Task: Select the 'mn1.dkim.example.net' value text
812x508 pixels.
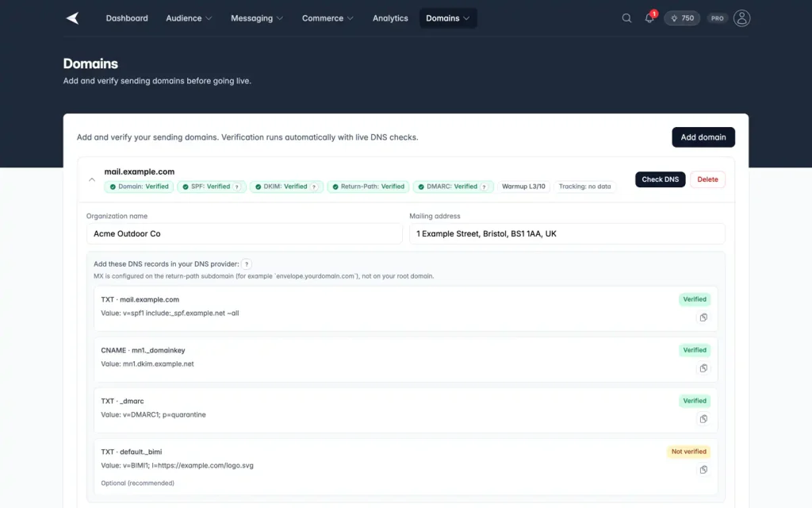Action: pyautogui.click(x=158, y=364)
